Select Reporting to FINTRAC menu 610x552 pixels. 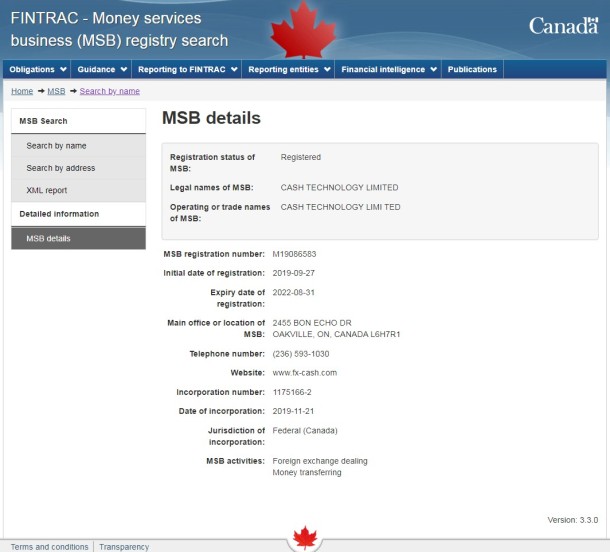(x=187, y=69)
